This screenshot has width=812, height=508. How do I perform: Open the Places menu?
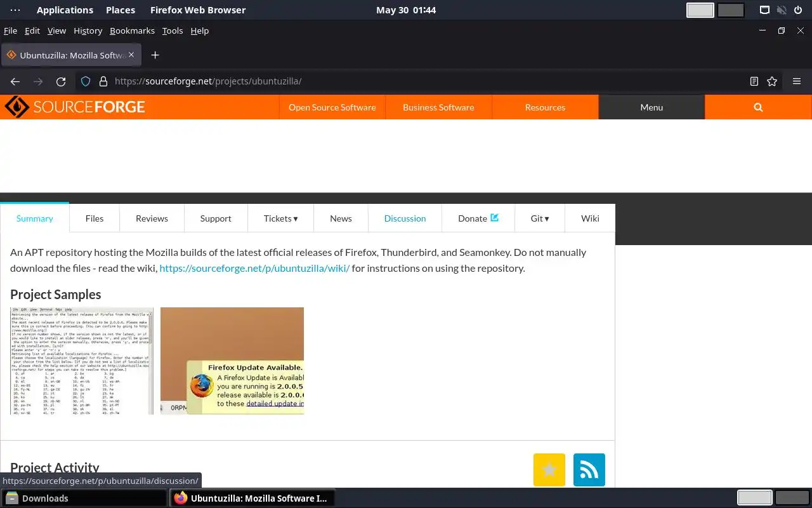121,10
